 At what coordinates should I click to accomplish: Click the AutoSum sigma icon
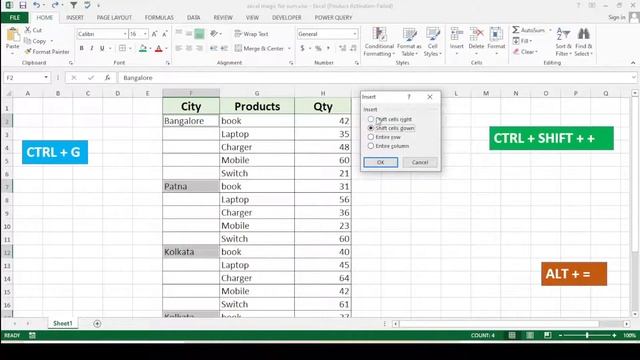click(x=516, y=30)
